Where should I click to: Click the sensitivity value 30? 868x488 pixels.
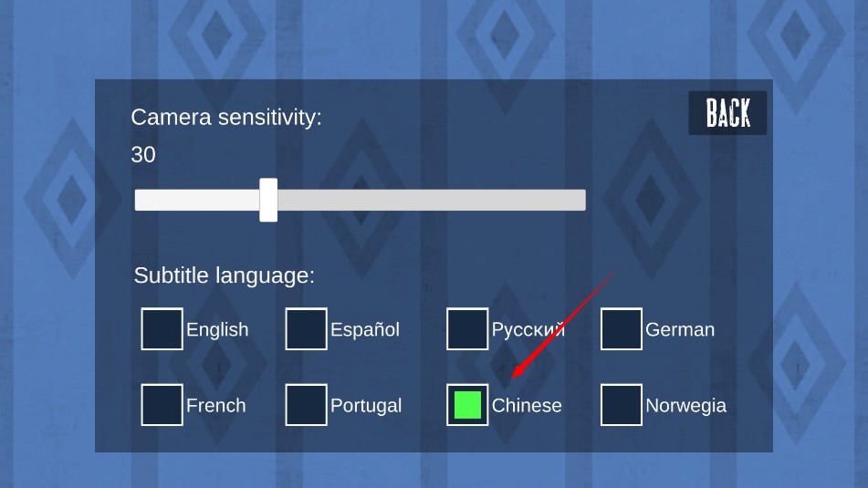(143, 155)
